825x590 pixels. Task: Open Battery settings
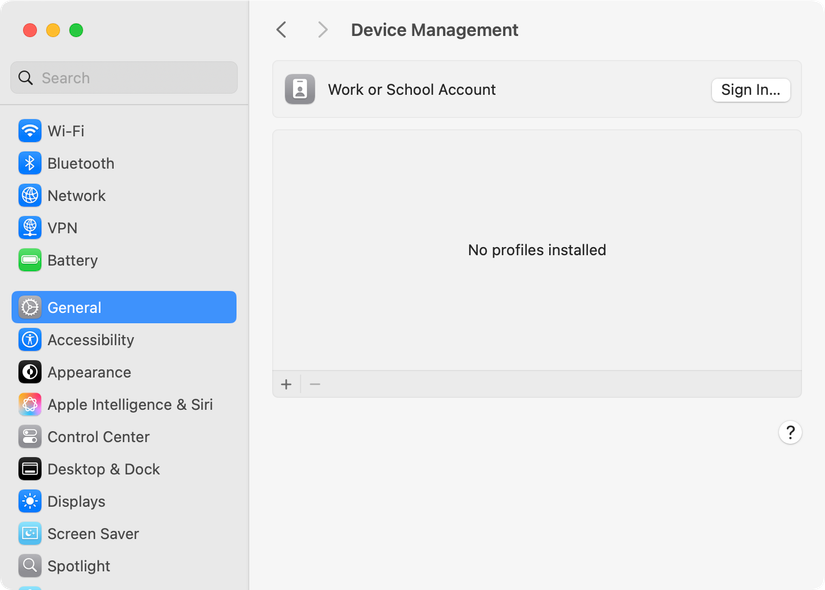tap(29, 260)
